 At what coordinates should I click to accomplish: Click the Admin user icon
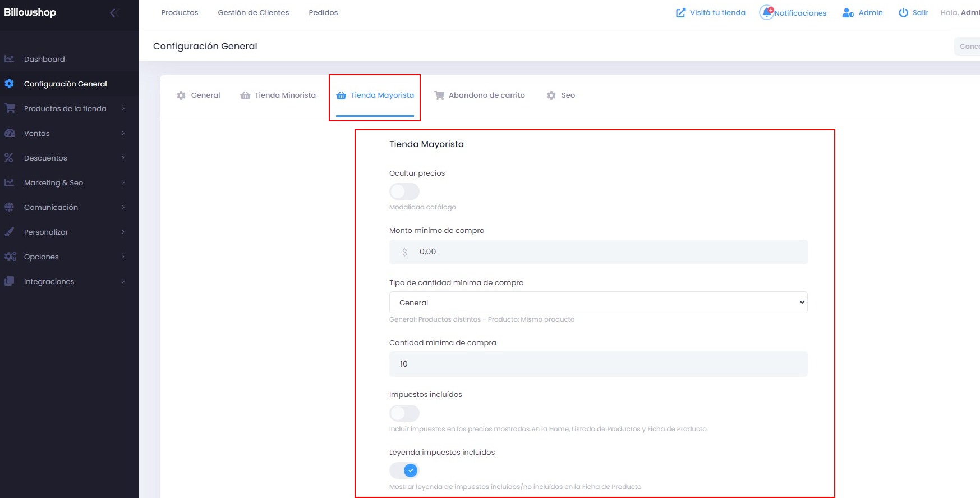[x=848, y=12]
